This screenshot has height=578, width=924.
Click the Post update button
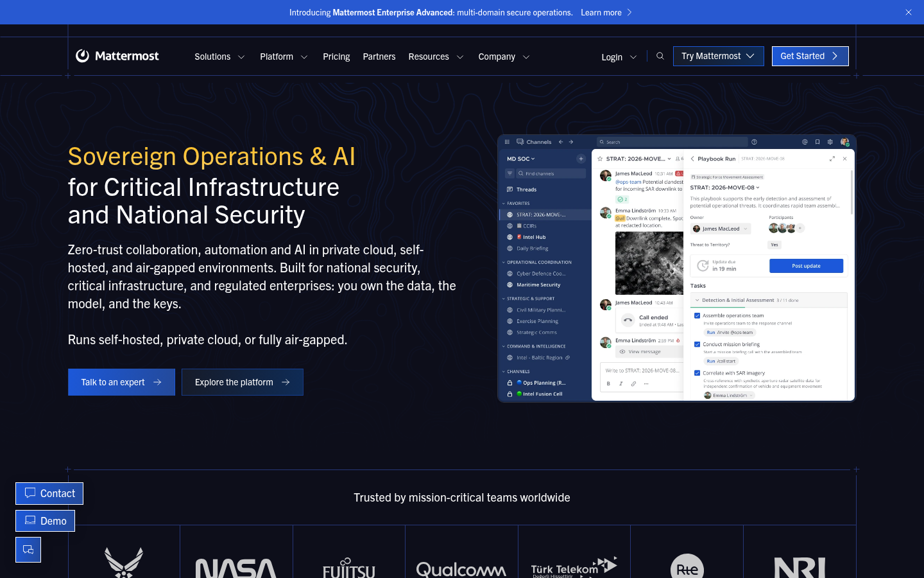[x=806, y=266]
